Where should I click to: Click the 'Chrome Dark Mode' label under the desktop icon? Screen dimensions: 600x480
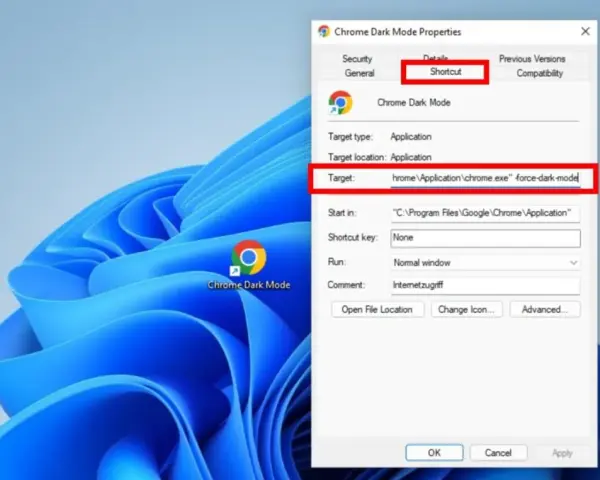pyautogui.click(x=249, y=285)
